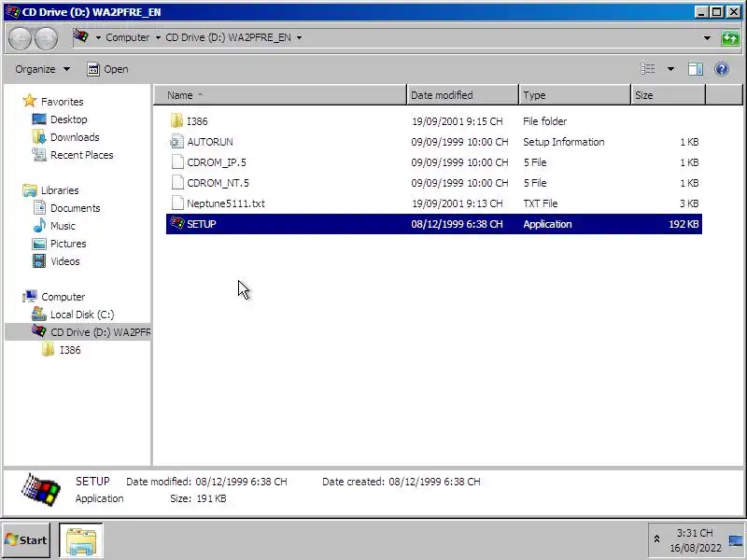Open Downloads in the navigation pane

[x=65, y=137]
